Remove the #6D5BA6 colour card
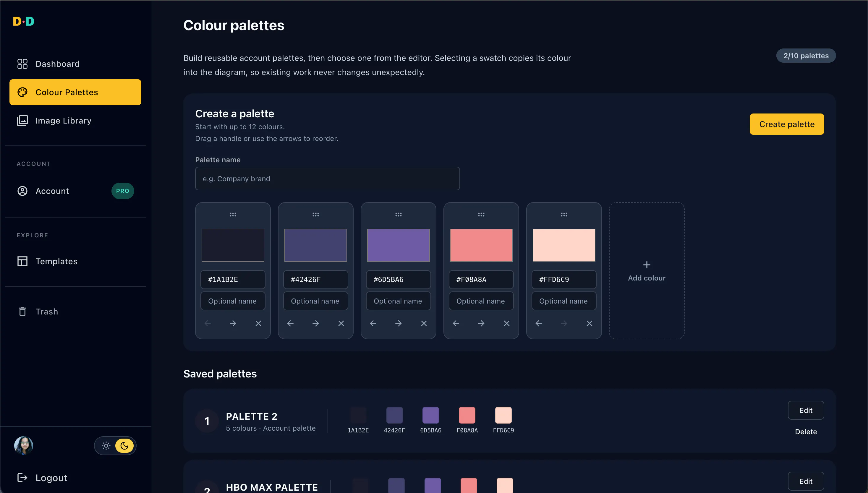 (x=424, y=323)
